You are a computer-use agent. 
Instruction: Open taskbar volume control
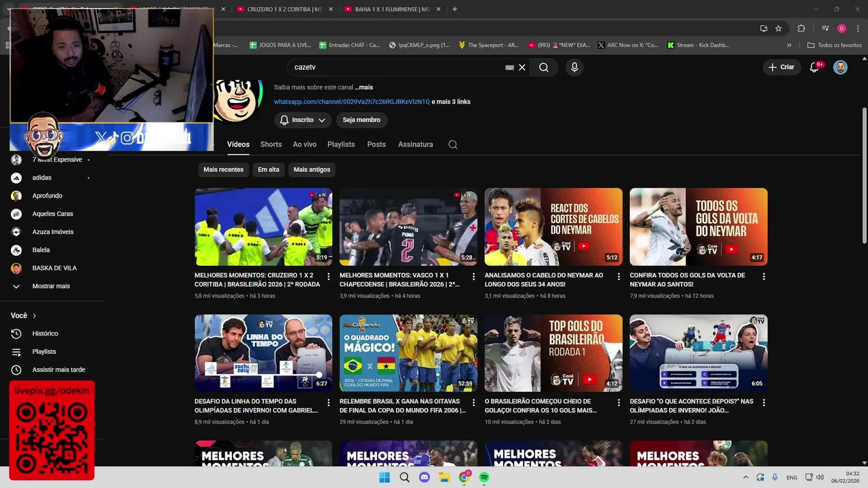[x=819, y=477]
